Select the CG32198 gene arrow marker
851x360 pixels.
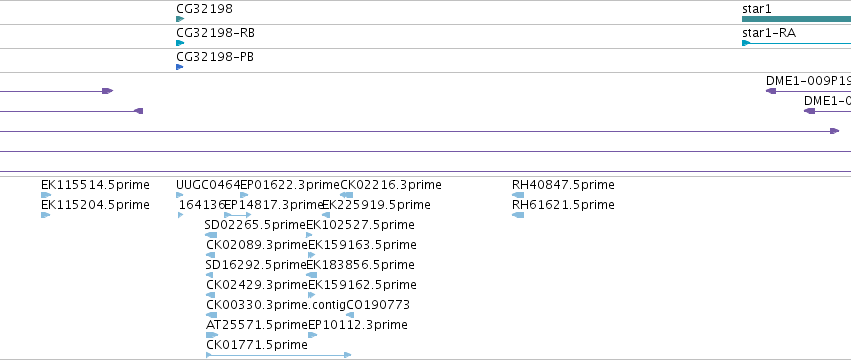coord(180,19)
